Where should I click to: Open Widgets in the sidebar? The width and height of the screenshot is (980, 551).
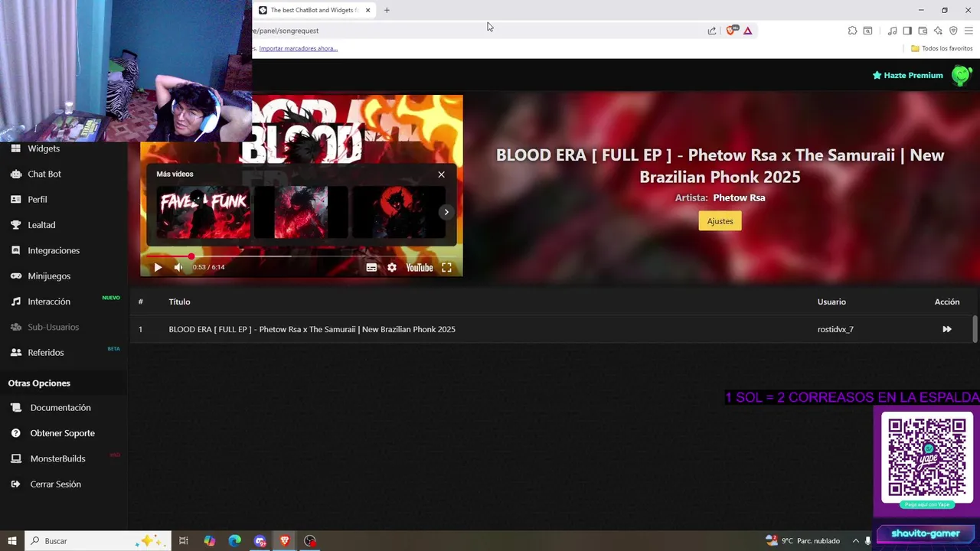[44, 148]
